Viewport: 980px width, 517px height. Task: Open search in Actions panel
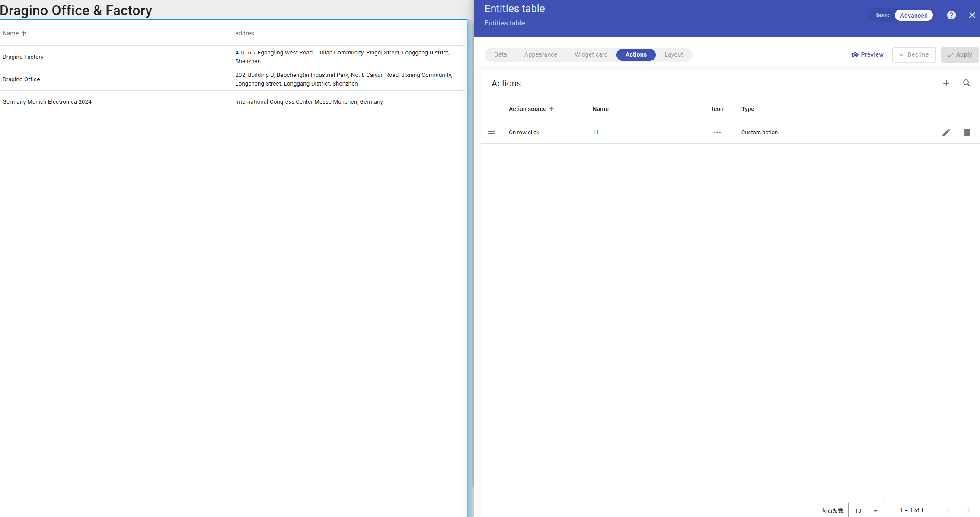[967, 83]
